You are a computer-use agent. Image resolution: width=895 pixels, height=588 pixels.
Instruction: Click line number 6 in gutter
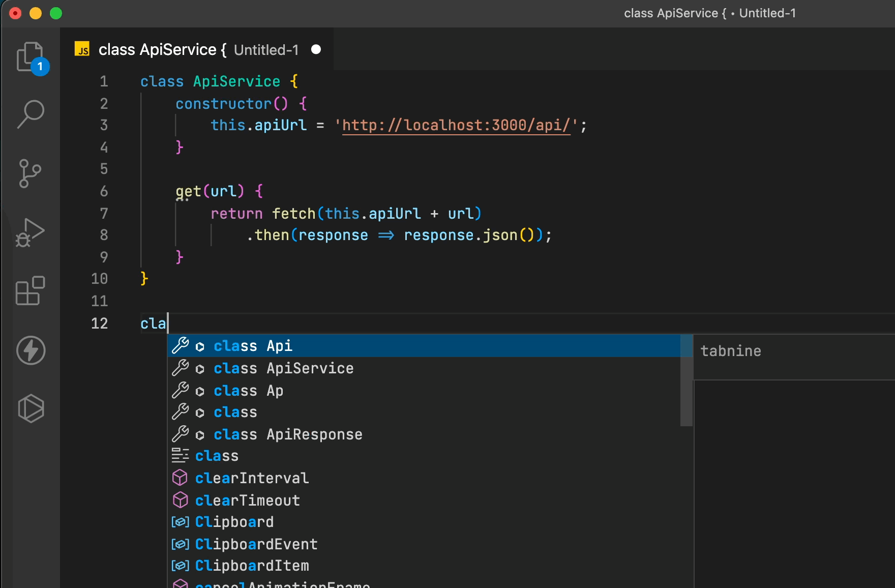tap(104, 191)
